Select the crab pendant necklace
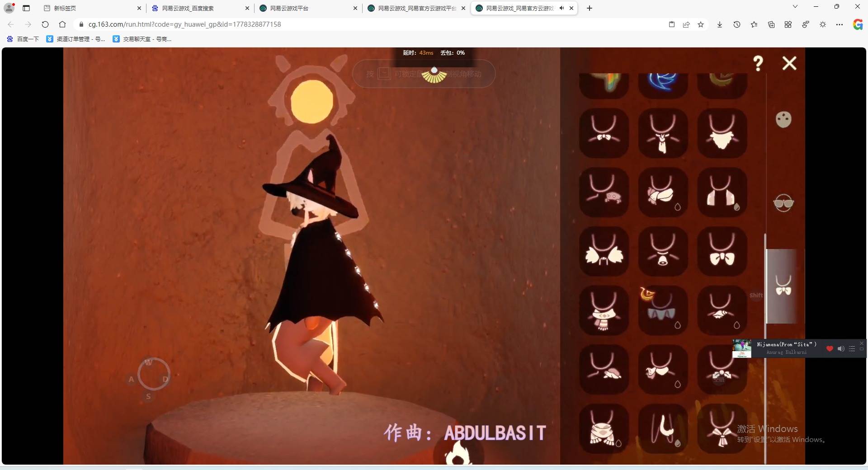 tap(604, 192)
